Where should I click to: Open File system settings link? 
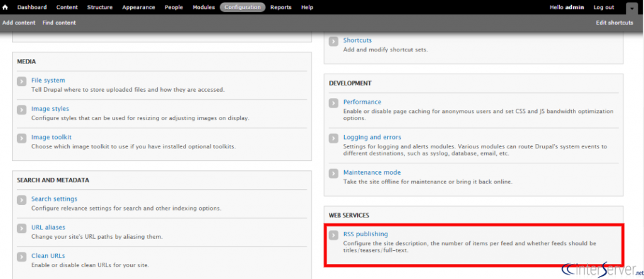[48, 80]
